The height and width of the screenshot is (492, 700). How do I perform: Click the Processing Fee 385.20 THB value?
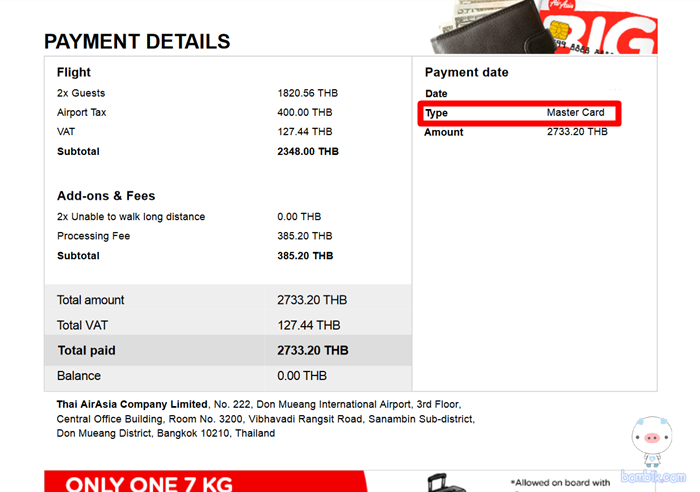pyautogui.click(x=304, y=236)
